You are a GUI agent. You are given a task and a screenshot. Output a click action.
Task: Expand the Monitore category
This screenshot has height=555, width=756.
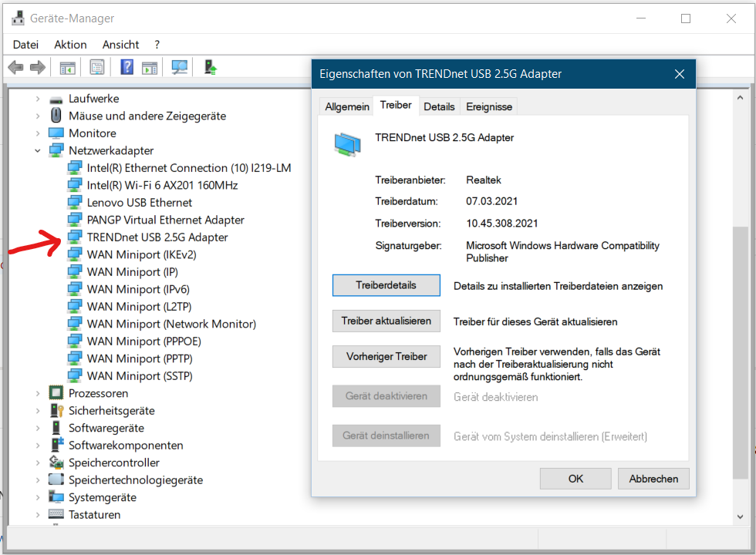pos(38,133)
